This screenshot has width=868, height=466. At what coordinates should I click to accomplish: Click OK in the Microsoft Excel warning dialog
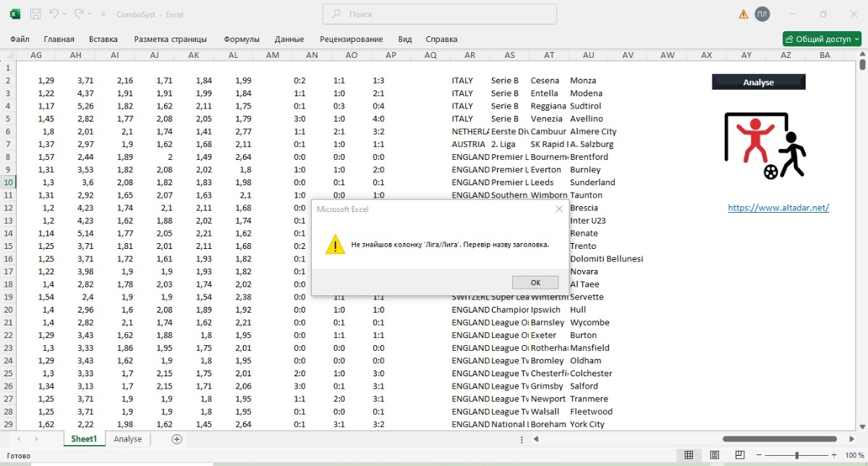[535, 282]
